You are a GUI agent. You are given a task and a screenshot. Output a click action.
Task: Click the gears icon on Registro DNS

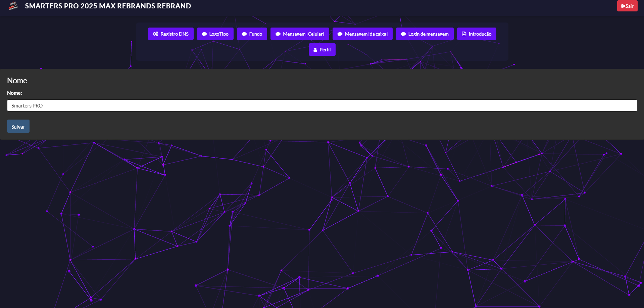click(x=155, y=34)
